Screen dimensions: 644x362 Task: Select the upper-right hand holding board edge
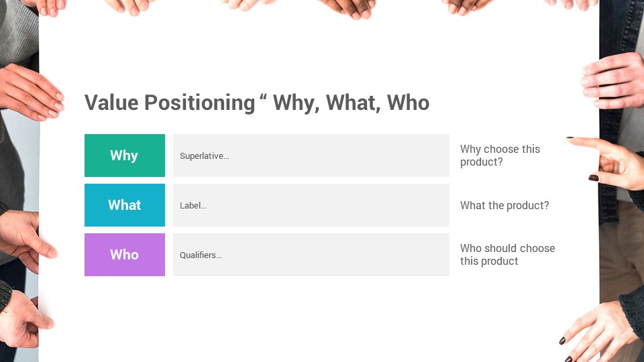click(613, 81)
